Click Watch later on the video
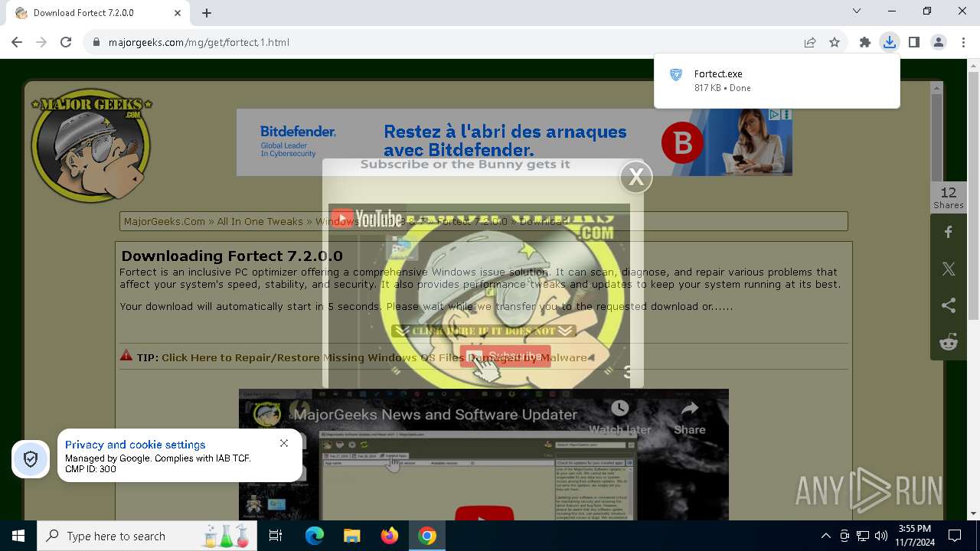Viewport: 980px width, 551px height. [619, 418]
